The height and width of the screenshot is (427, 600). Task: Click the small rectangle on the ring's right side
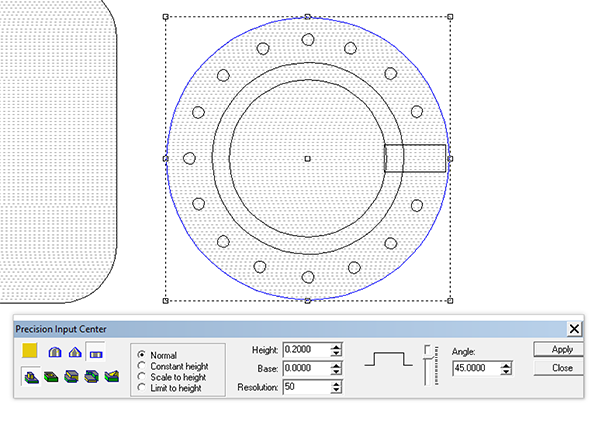coord(415,158)
